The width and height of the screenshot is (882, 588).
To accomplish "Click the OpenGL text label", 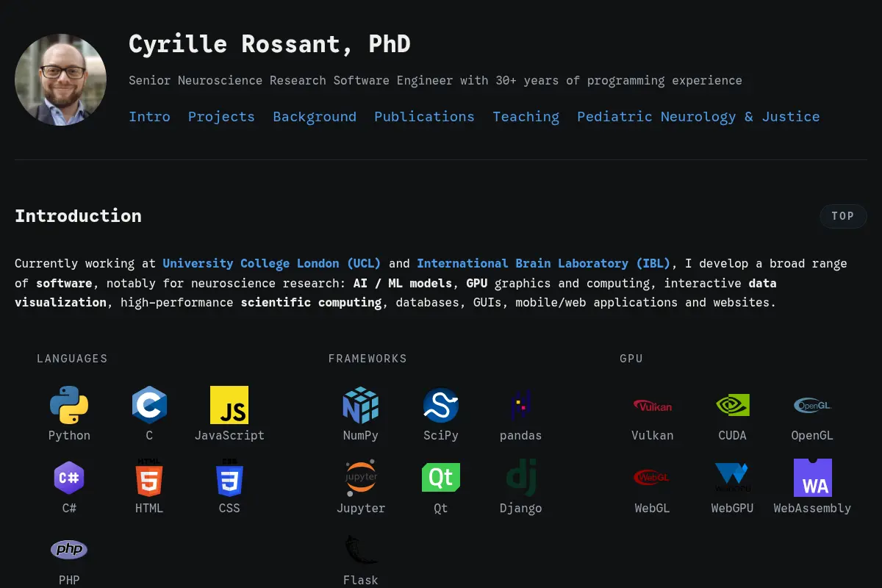I will [x=812, y=435].
